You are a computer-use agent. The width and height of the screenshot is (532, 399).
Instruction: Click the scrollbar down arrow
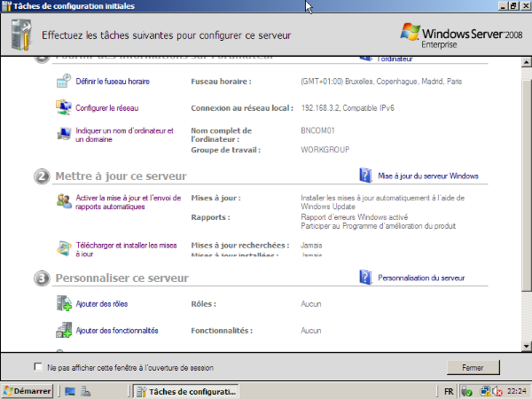526,346
